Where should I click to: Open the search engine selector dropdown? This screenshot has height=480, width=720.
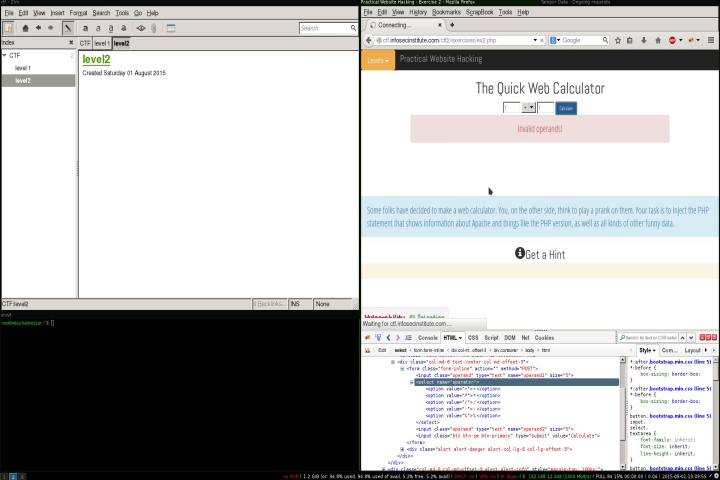coord(555,40)
